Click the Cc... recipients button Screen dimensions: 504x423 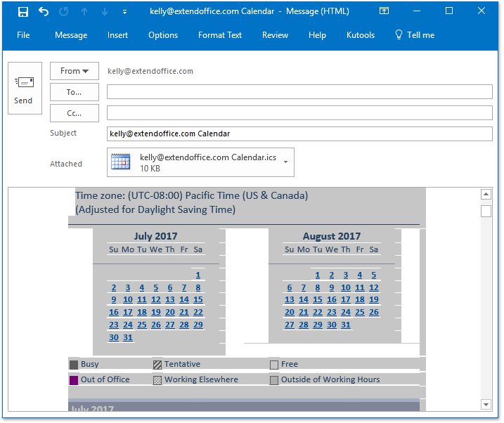click(x=75, y=113)
